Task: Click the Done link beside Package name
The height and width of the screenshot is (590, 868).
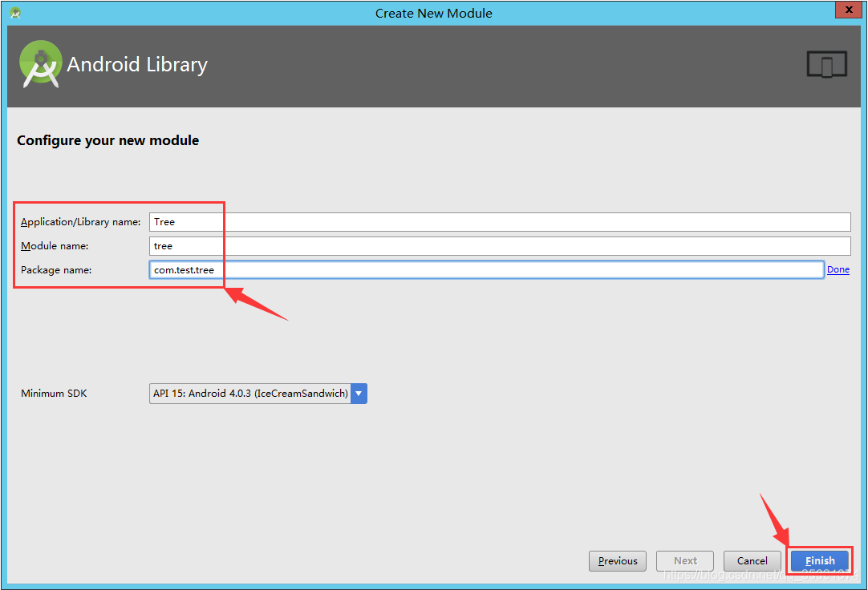Action: 838,269
